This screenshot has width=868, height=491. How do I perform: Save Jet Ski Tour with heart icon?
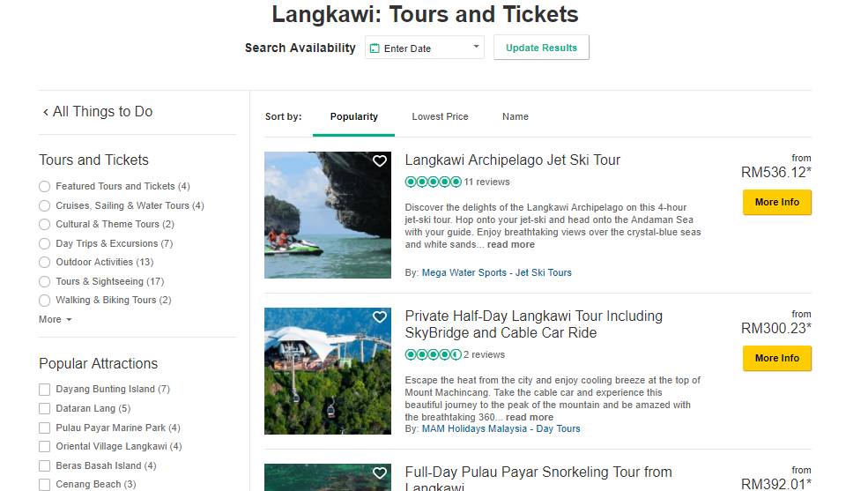379,161
